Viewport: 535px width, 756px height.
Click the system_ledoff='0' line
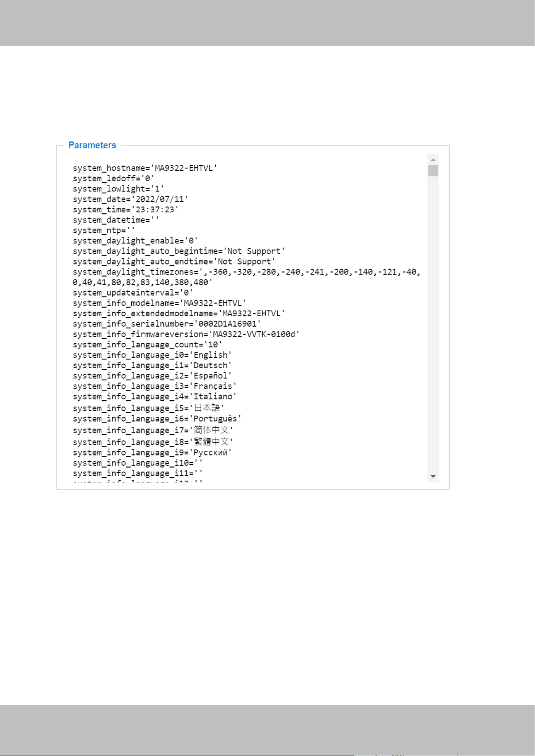tap(114, 178)
